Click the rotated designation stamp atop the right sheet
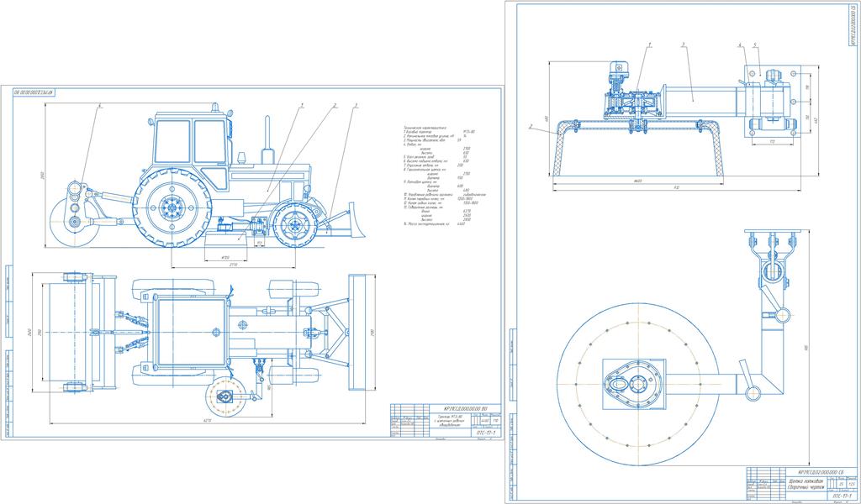Viewport: 861px width, 504px height. coord(853,26)
